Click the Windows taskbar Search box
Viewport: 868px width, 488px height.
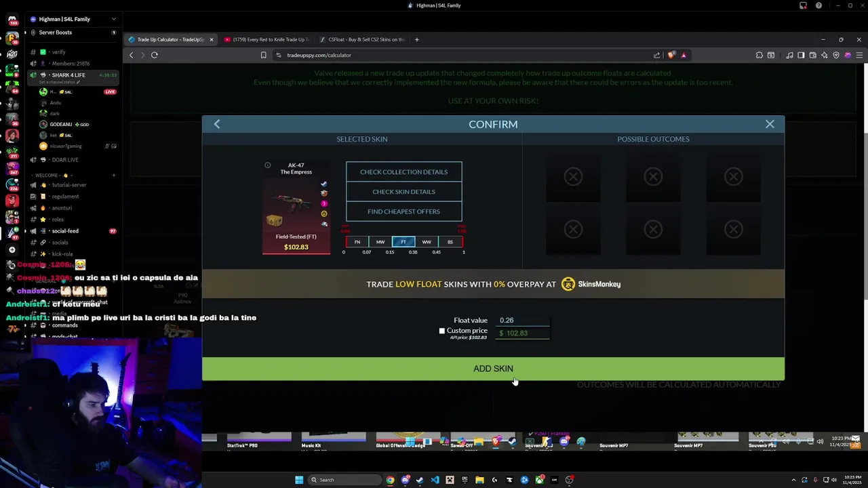[344, 480]
